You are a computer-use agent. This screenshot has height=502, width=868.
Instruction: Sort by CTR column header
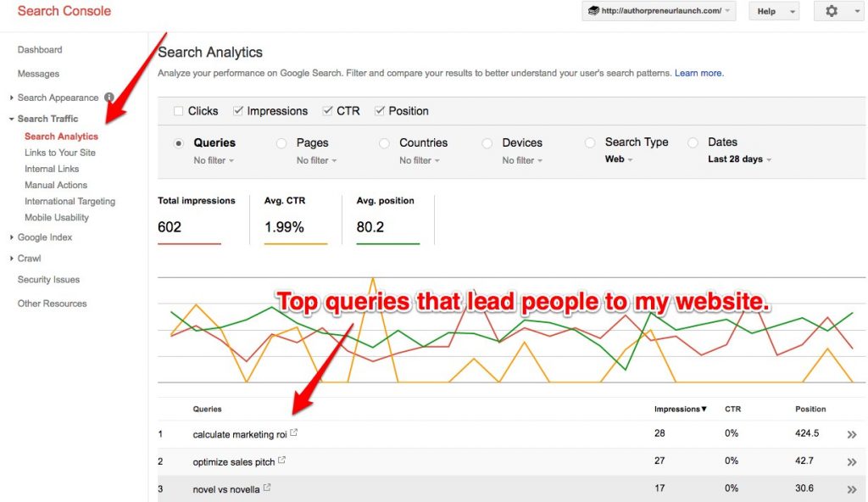tap(732, 409)
